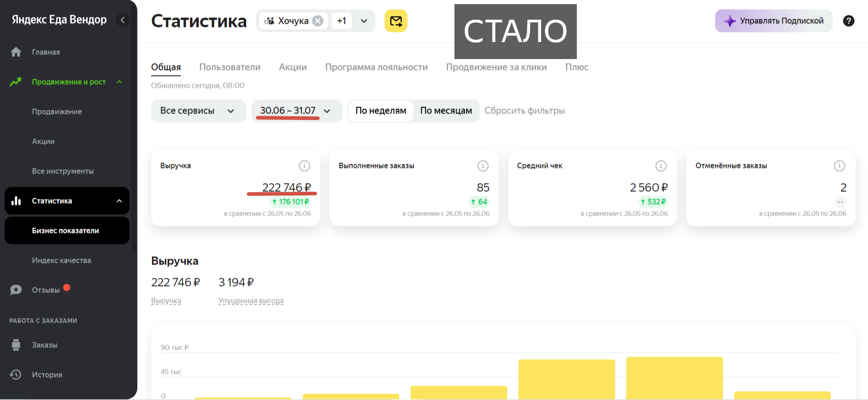This screenshot has width=868, height=400.
Task: Click the 64 orders growth badge
Action: (x=479, y=202)
